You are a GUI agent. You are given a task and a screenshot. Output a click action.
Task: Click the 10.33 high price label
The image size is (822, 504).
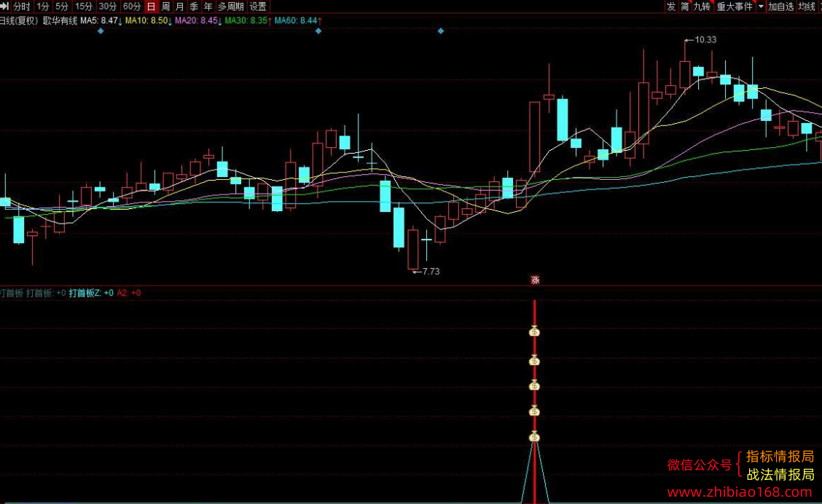click(705, 39)
